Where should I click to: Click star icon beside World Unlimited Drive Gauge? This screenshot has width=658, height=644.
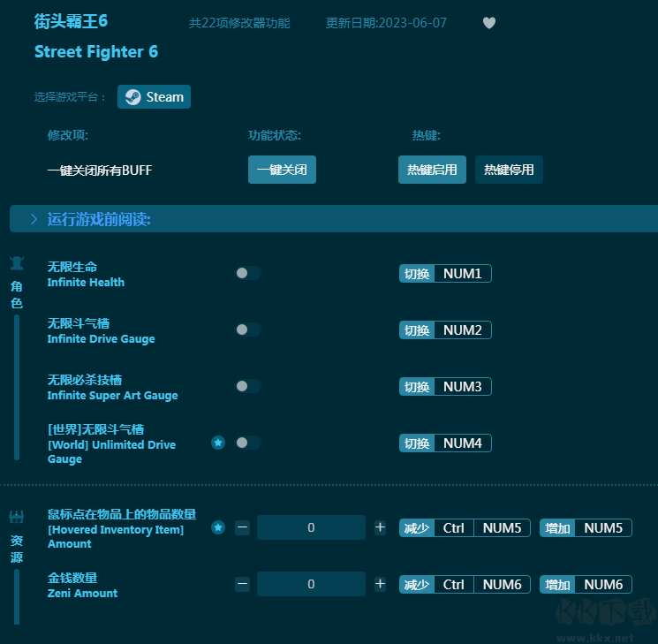pyautogui.click(x=218, y=443)
